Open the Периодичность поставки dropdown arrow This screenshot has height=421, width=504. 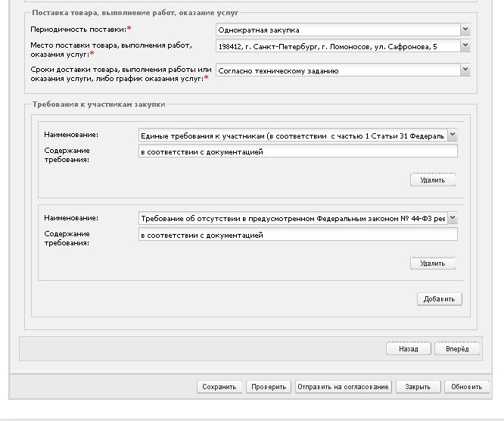pos(465,30)
